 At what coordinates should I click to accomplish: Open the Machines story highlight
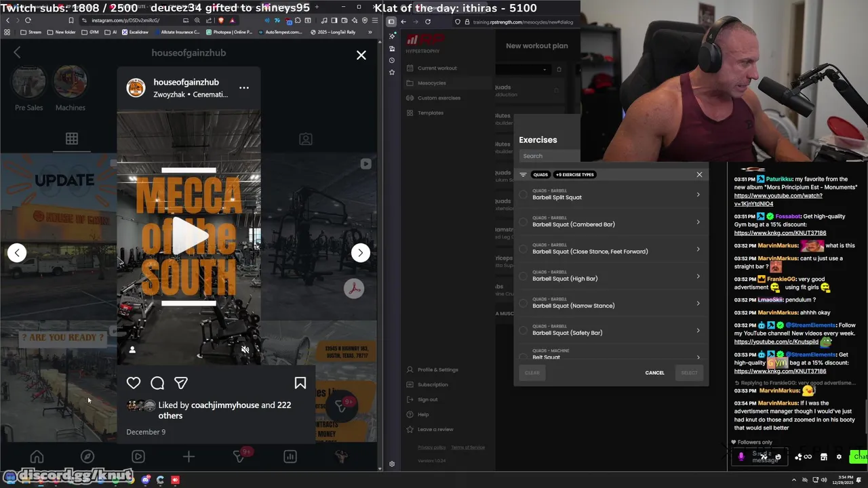(x=70, y=89)
